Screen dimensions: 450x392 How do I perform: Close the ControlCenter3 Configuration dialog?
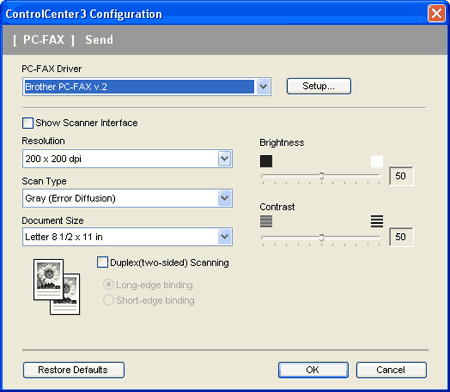437,14
